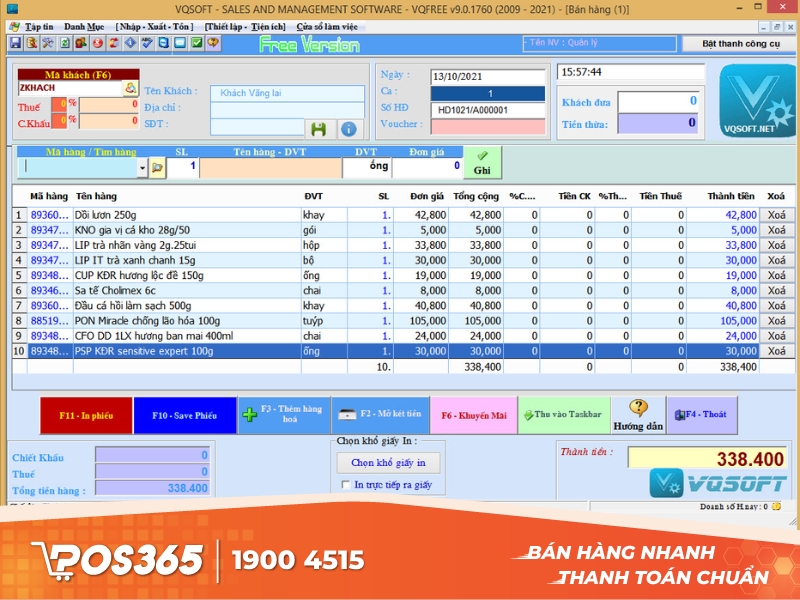Click the Hướng dẫn question mark help button
800x600 pixels.
click(x=638, y=415)
